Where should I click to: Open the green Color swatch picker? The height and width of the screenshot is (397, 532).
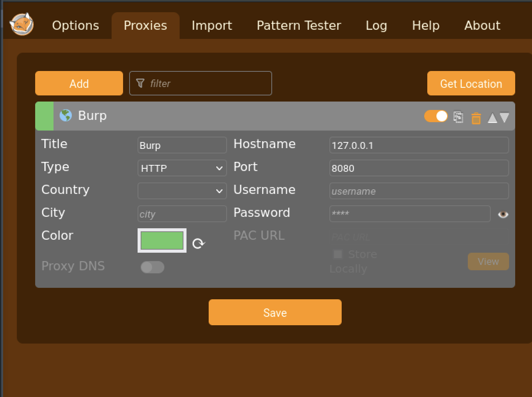(162, 240)
